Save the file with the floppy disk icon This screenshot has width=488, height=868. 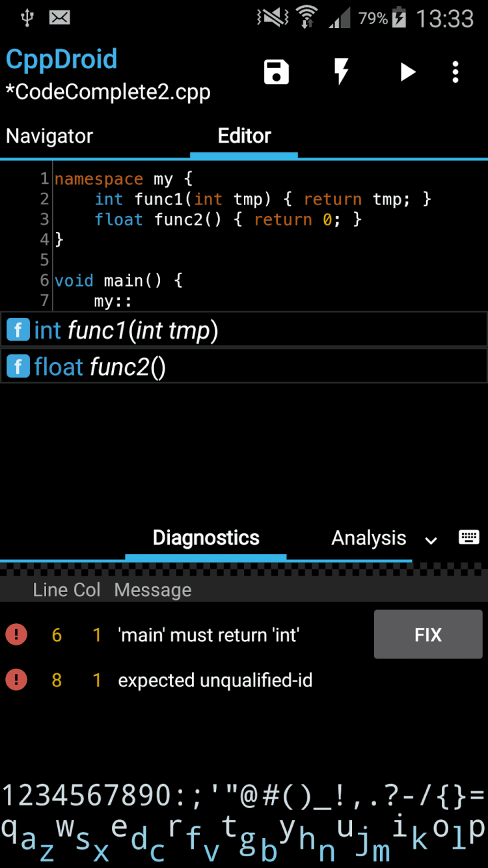point(277,72)
